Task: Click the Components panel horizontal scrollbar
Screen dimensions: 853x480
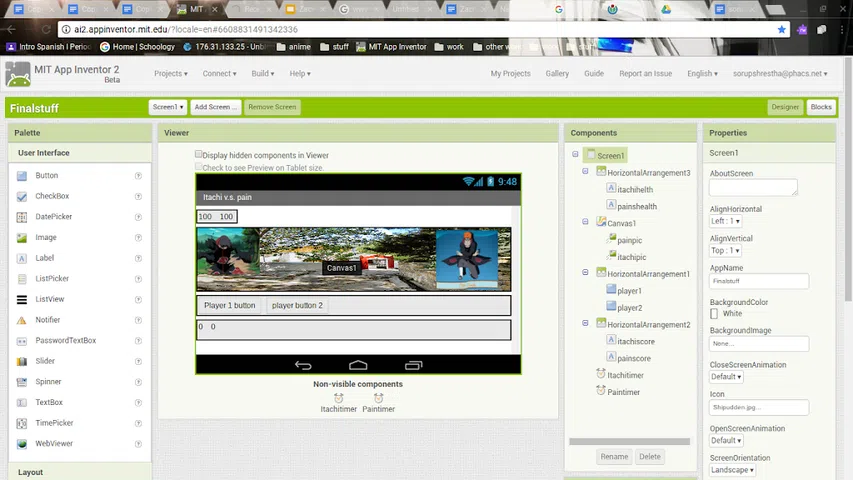Action: 629,441
